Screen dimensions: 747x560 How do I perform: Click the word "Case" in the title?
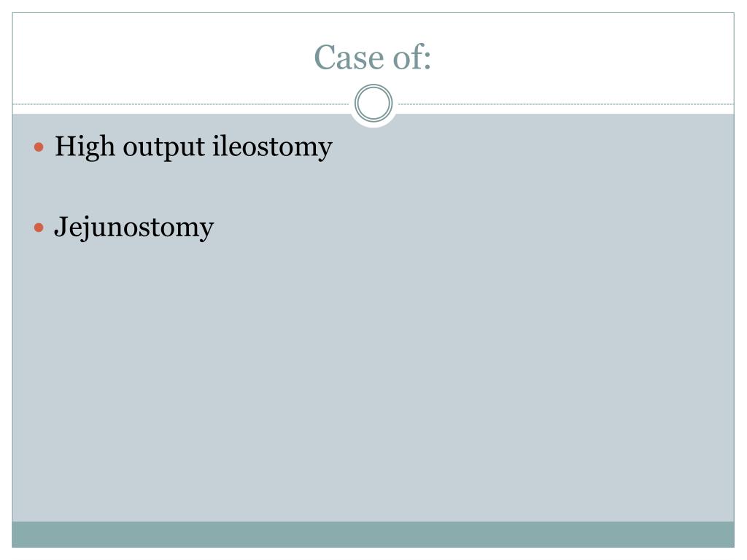coord(349,58)
